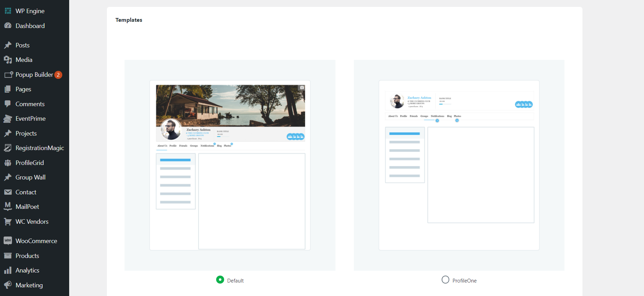This screenshot has height=296, width=644.
Task: Click the ProfileOne template preview thumbnail
Action: [x=459, y=165]
